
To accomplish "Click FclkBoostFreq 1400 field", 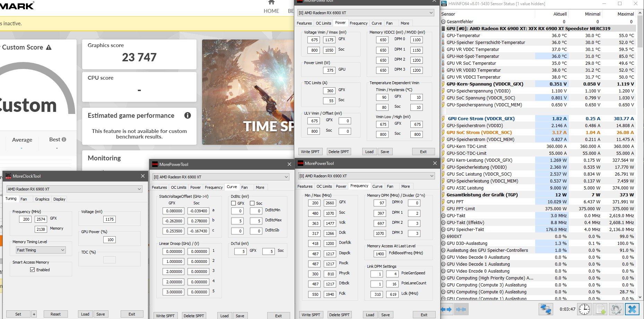I will click(x=380, y=254).
